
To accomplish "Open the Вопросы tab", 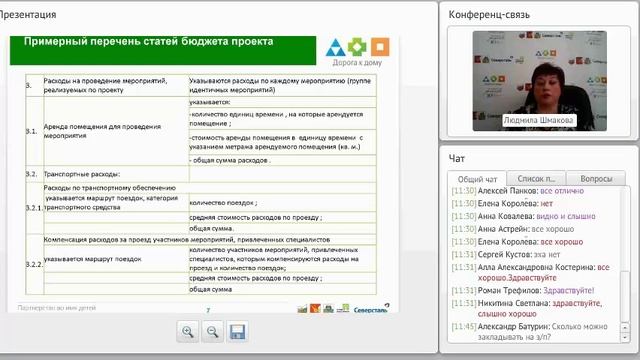I will (x=596, y=178).
